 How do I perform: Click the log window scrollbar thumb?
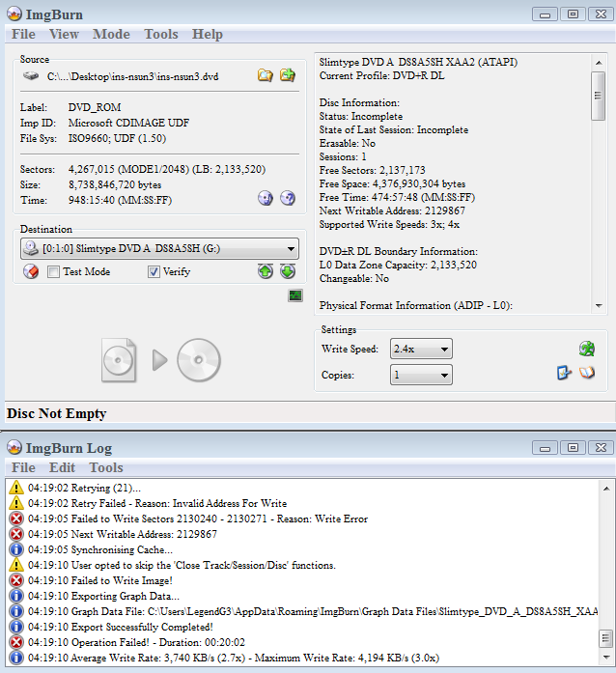pos(605,638)
